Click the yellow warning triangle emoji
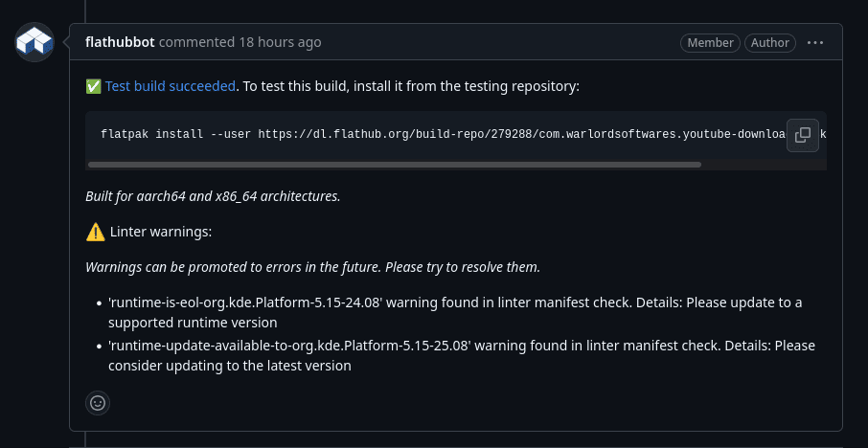Viewport: 868px width, 448px height. (95, 232)
